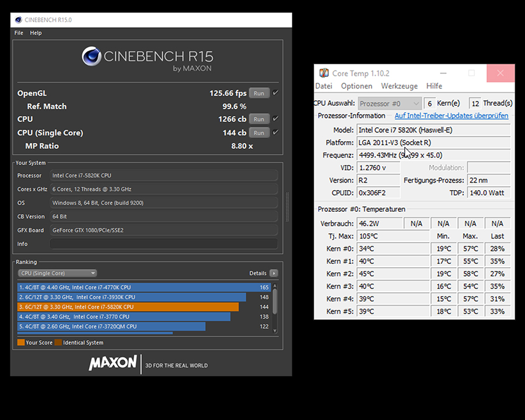Click the brown Identical System legend swatch
525x420 pixels.
tap(58, 342)
